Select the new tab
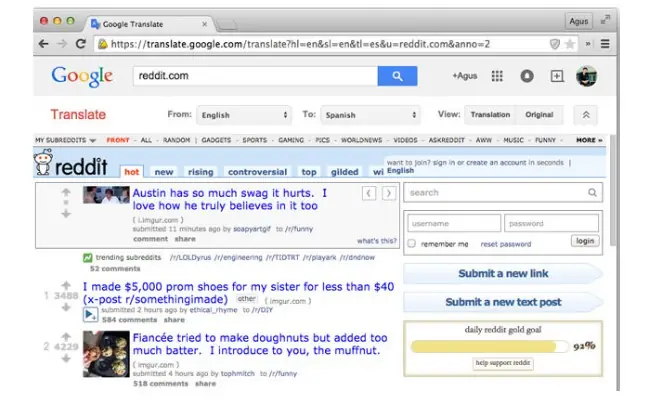The width and height of the screenshot is (653, 402). [x=164, y=172]
